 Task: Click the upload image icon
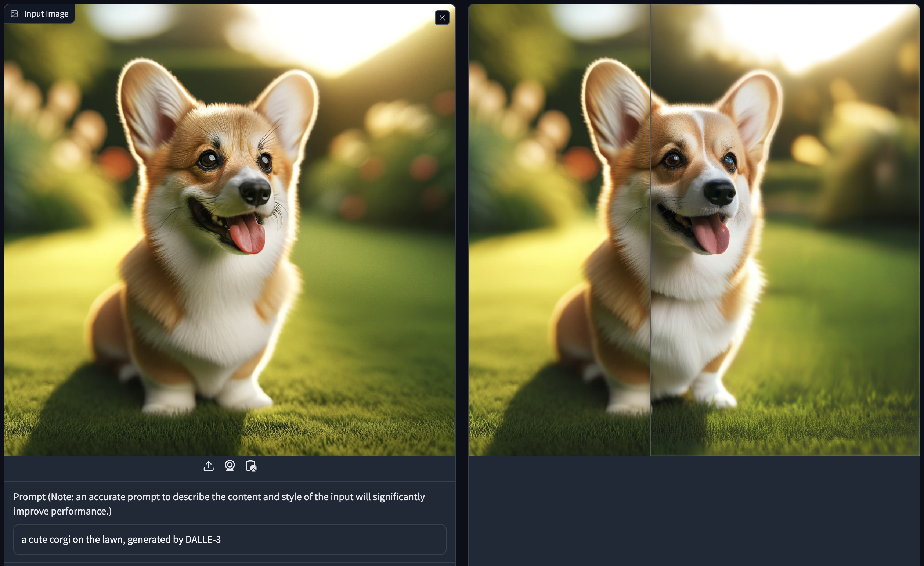209,466
